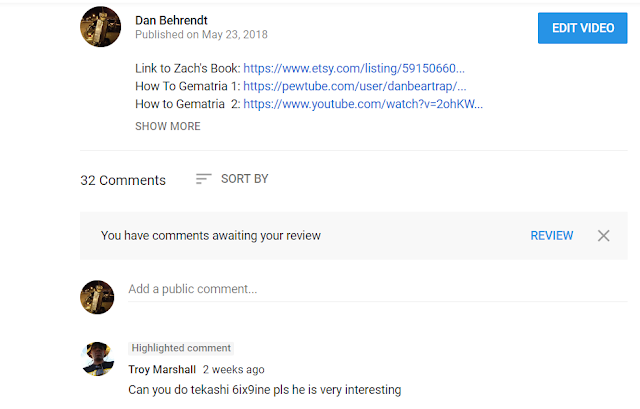Open Troy Marshall's profile picture
The height and width of the screenshot is (409, 640).
pyautogui.click(x=97, y=358)
